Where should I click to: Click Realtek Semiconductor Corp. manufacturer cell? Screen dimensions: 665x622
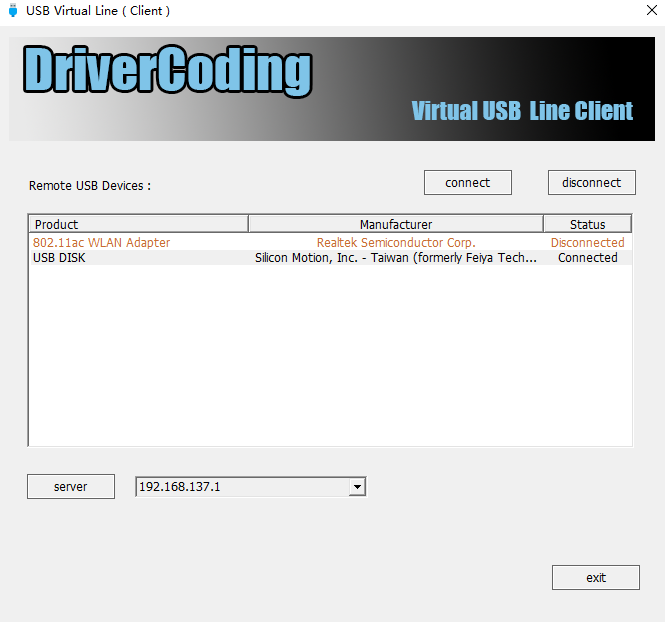click(x=396, y=243)
